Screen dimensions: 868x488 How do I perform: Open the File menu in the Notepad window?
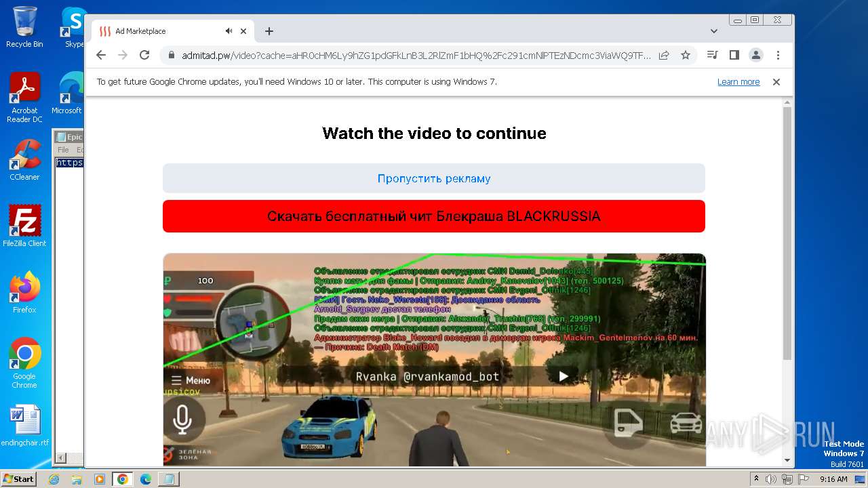click(63, 150)
